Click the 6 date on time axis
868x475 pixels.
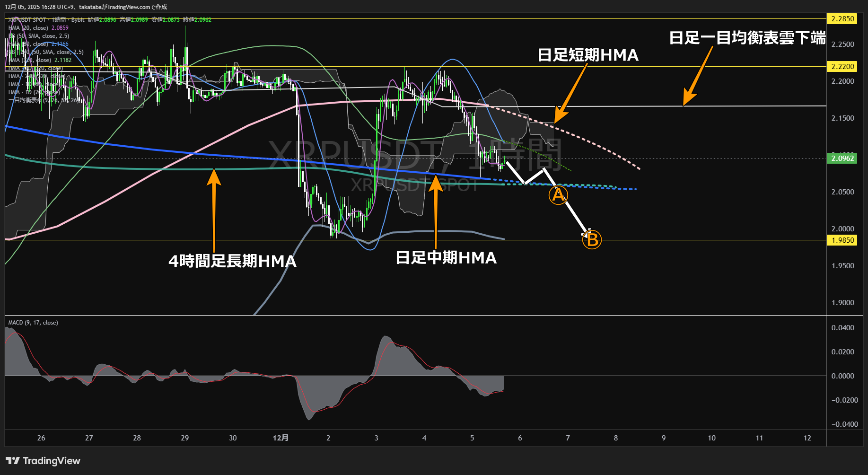click(x=520, y=438)
